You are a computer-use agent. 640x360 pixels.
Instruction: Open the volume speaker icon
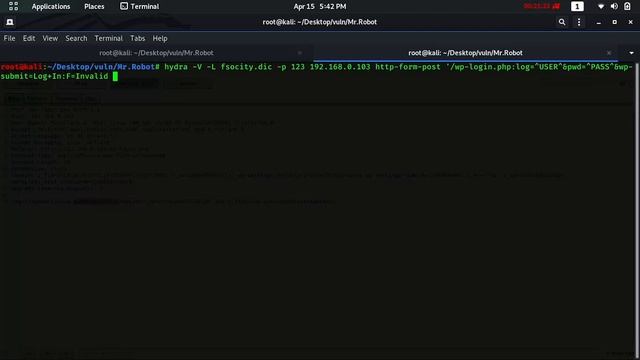(614, 7)
